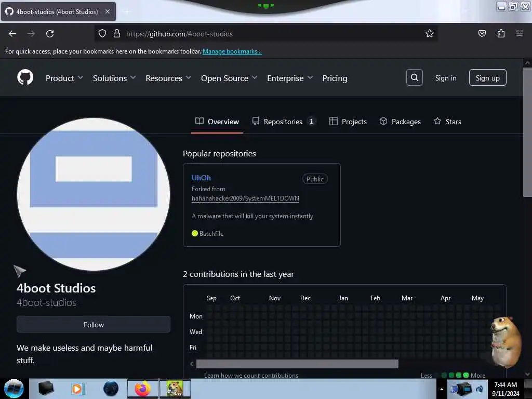Go back with browser back arrow
Image resolution: width=532 pixels, height=399 pixels.
pos(12,34)
